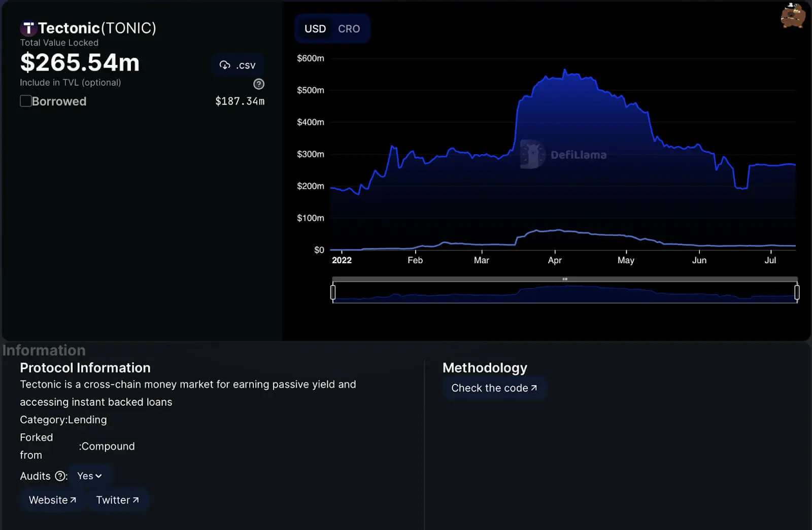Switch chart to USD denomination
This screenshot has width=812, height=530.
[x=315, y=29]
